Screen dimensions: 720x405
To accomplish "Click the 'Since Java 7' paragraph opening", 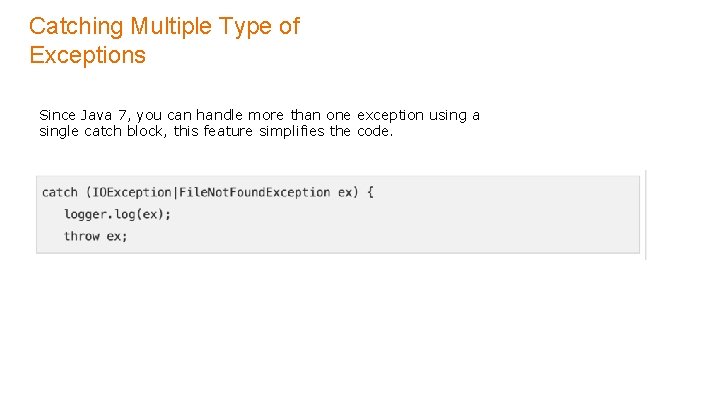I will 83,115.
